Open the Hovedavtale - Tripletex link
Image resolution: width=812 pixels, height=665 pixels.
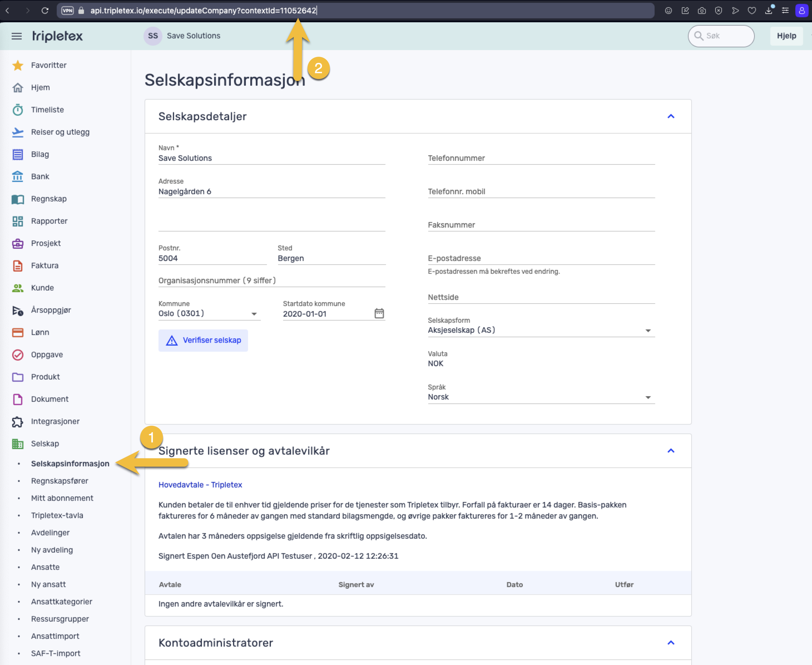tap(200, 485)
